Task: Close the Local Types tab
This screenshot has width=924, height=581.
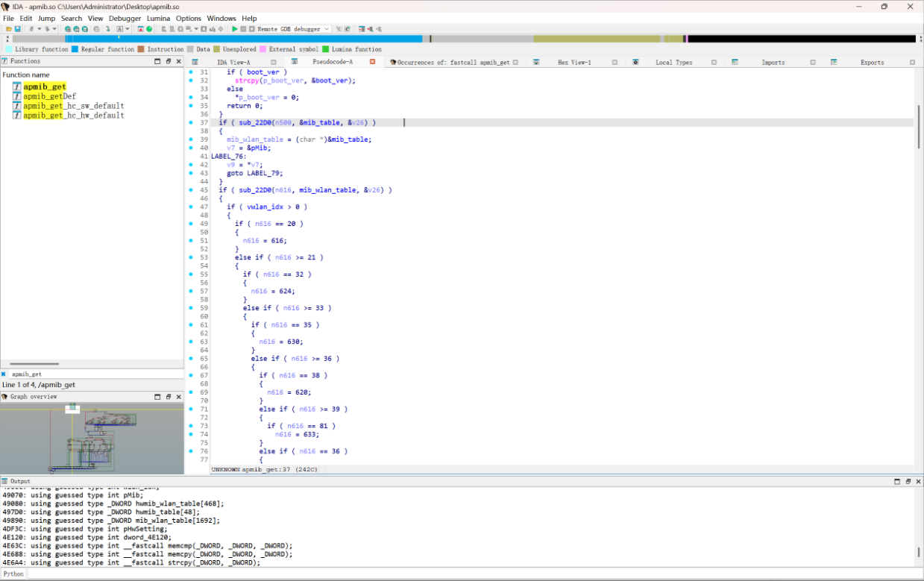Action: (715, 63)
